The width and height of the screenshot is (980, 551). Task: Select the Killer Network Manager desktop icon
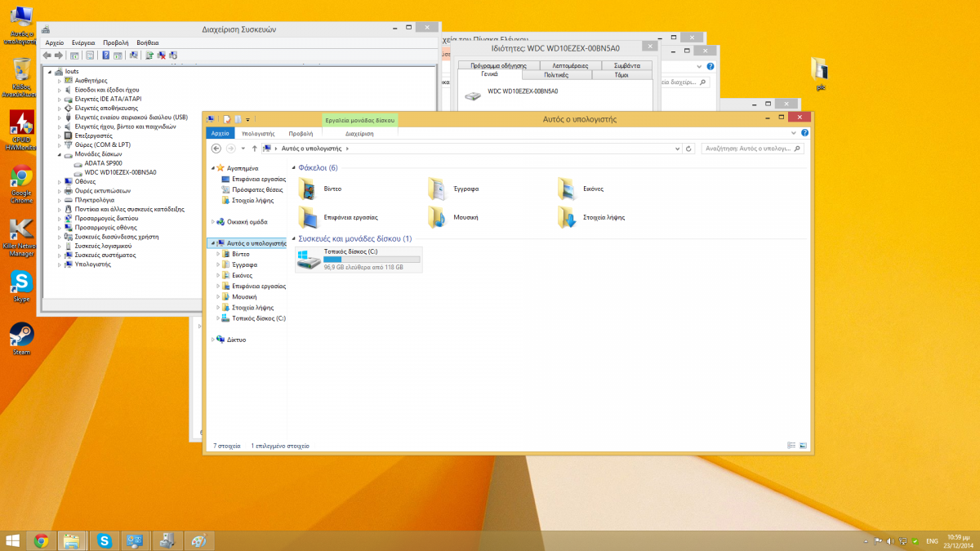click(x=22, y=238)
